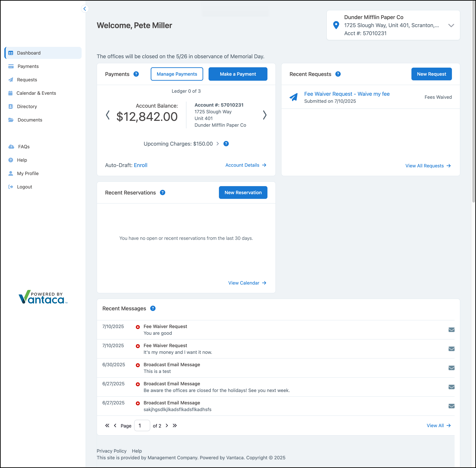Show next ledger with right chevron
Viewport: 476px width, 468px height.
coord(265,115)
